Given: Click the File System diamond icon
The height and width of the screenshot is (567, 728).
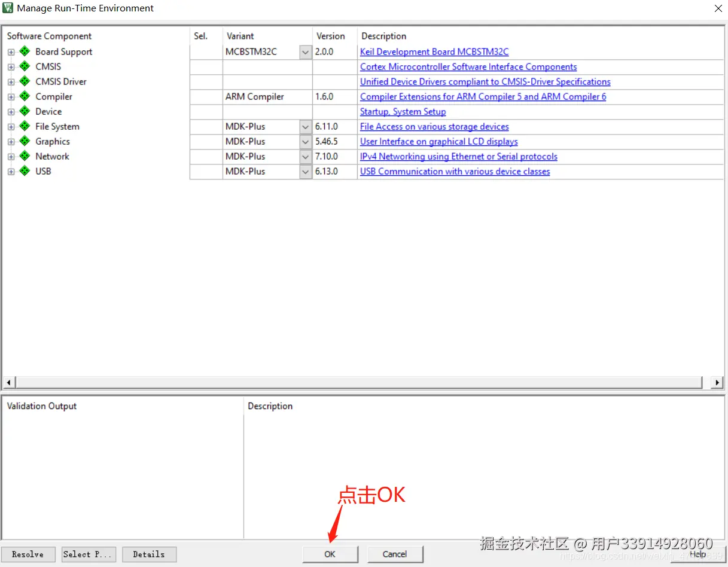Looking at the screenshot, I should [x=25, y=126].
